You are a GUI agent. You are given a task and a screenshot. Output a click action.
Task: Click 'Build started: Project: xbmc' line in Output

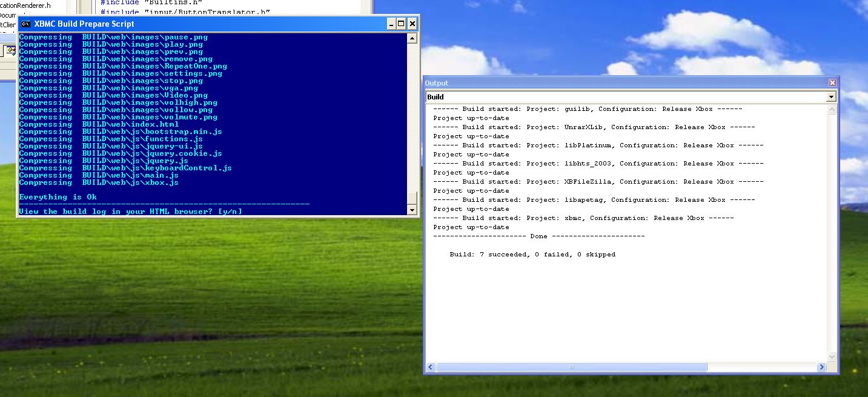(583, 218)
